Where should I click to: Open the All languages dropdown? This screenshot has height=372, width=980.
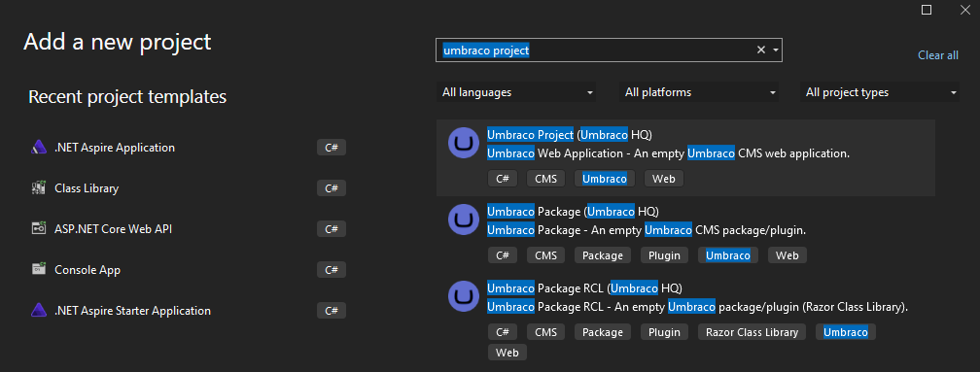tap(516, 92)
